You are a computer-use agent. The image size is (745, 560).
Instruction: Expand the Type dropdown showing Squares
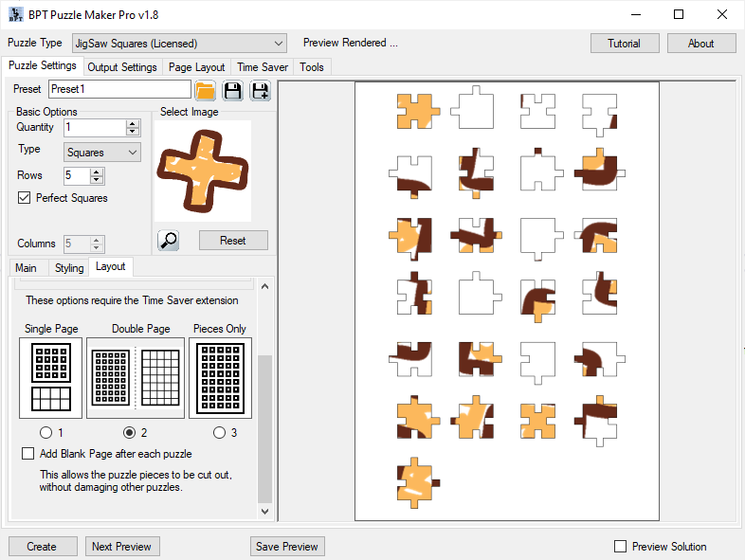(x=102, y=153)
